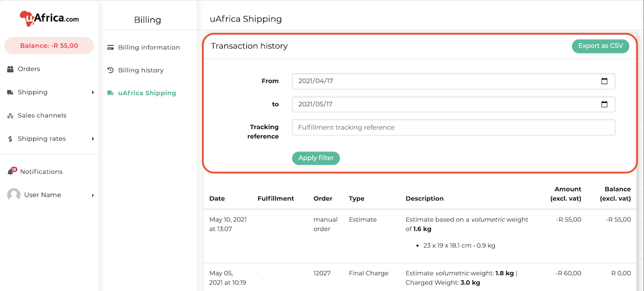The image size is (644, 291).
Task: Click Export as CSV button
Action: (x=601, y=46)
